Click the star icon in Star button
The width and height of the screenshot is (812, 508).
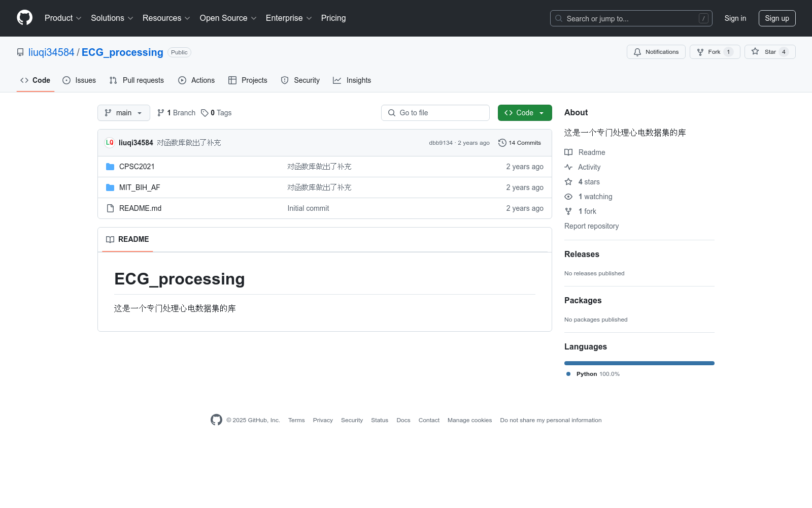(755, 51)
